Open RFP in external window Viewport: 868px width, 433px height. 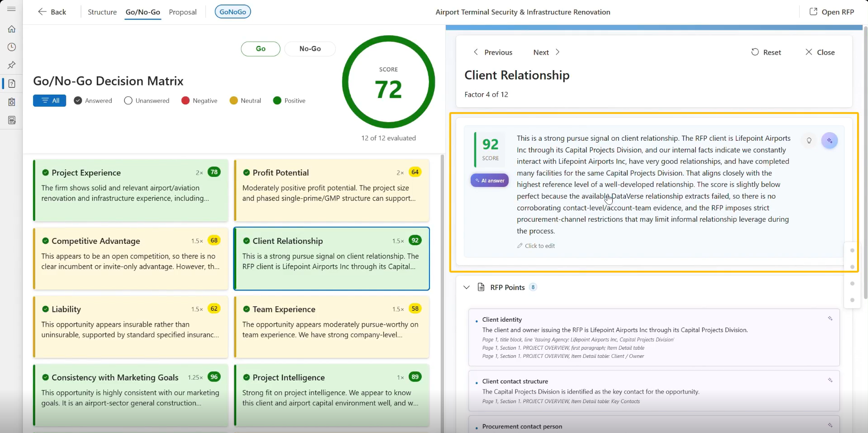[x=831, y=12]
